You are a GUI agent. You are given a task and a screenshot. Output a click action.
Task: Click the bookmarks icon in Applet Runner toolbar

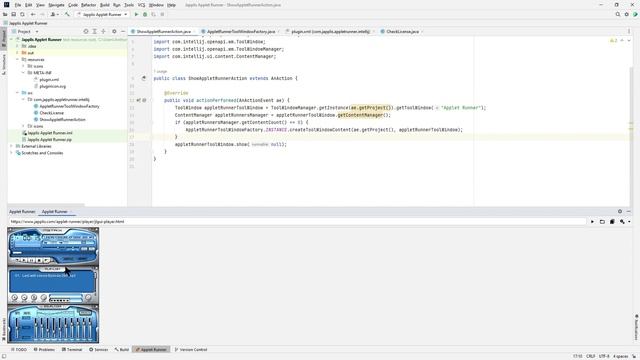pyautogui.click(x=612, y=222)
